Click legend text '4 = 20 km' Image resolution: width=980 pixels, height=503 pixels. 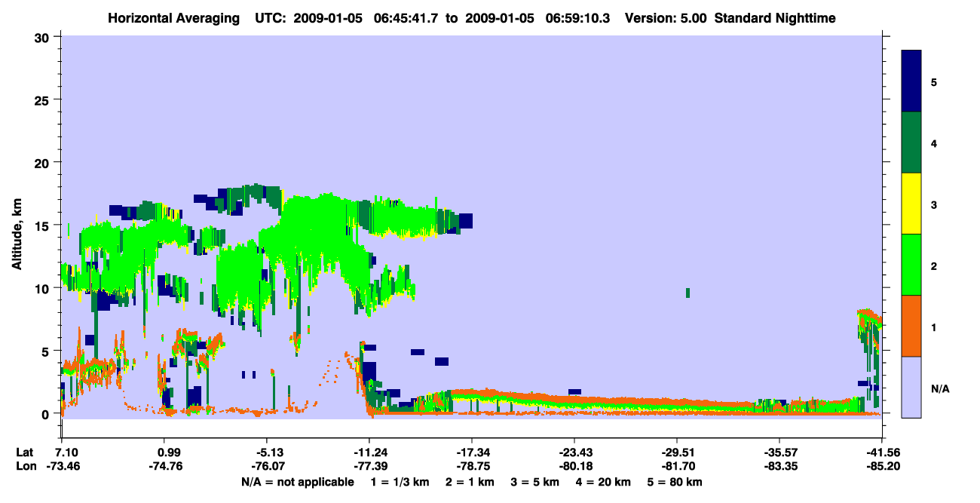point(605,482)
